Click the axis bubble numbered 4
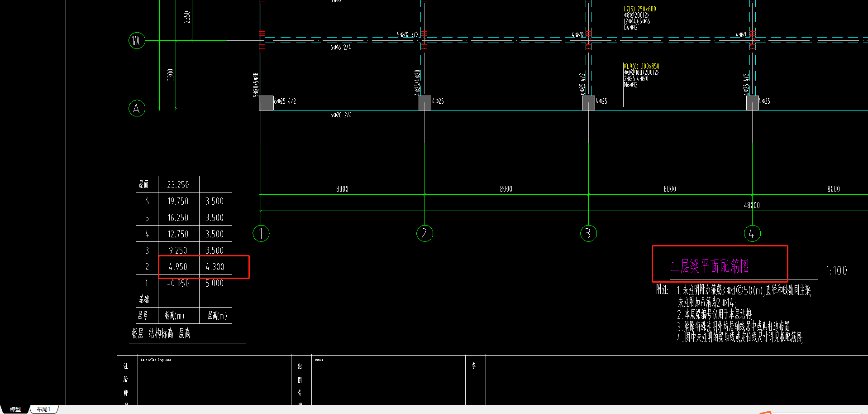 point(752,233)
